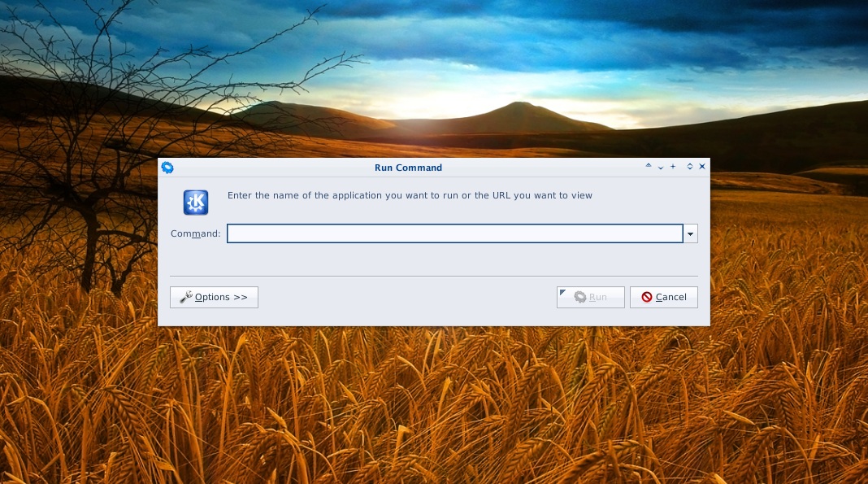Minimize window using titlebar down-chevron icon
Viewport: 868px width, 484px height.
tap(661, 167)
